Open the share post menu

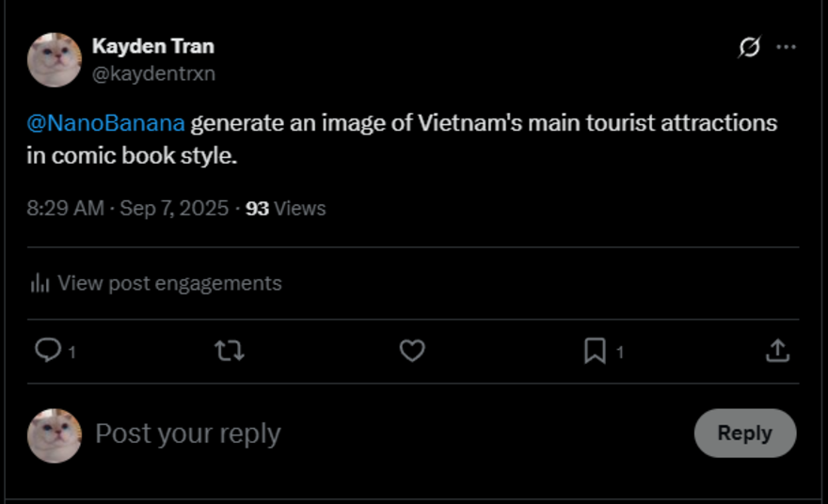click(x=777, y=351)
